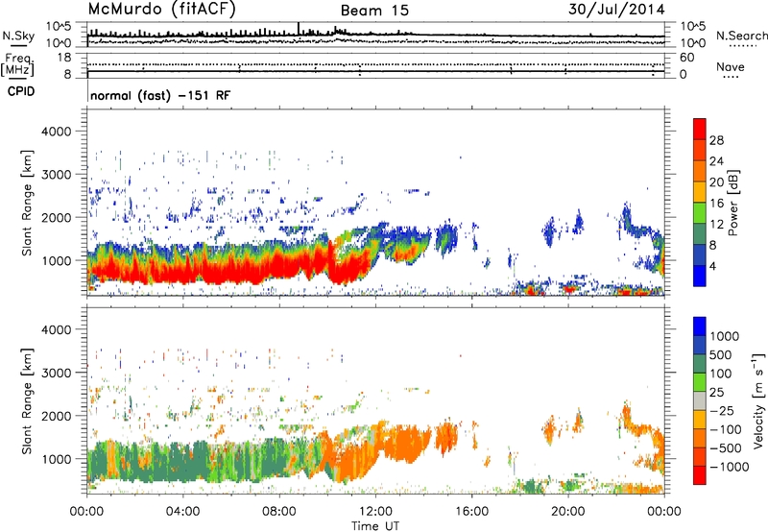Click the 16:00 time tick label
768x532 pixels.
click(x=471, y=512)
